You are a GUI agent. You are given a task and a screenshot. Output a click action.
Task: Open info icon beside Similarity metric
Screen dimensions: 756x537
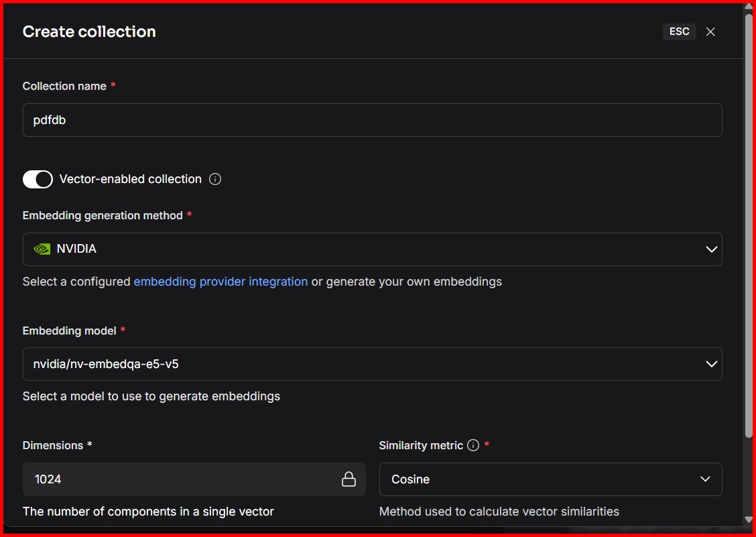tap(473, 445)
